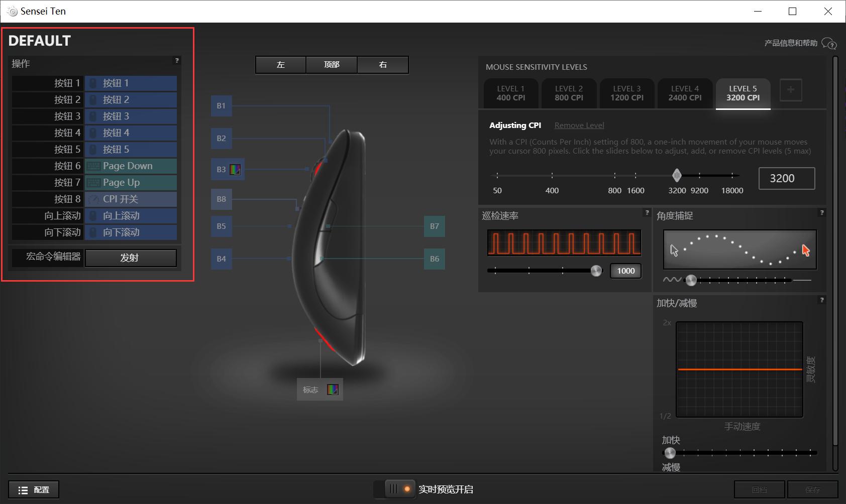This screenshot has width=846, height=504.
Task: Click the 发射 macro editor launch button
Action: (x=131, y=258)
